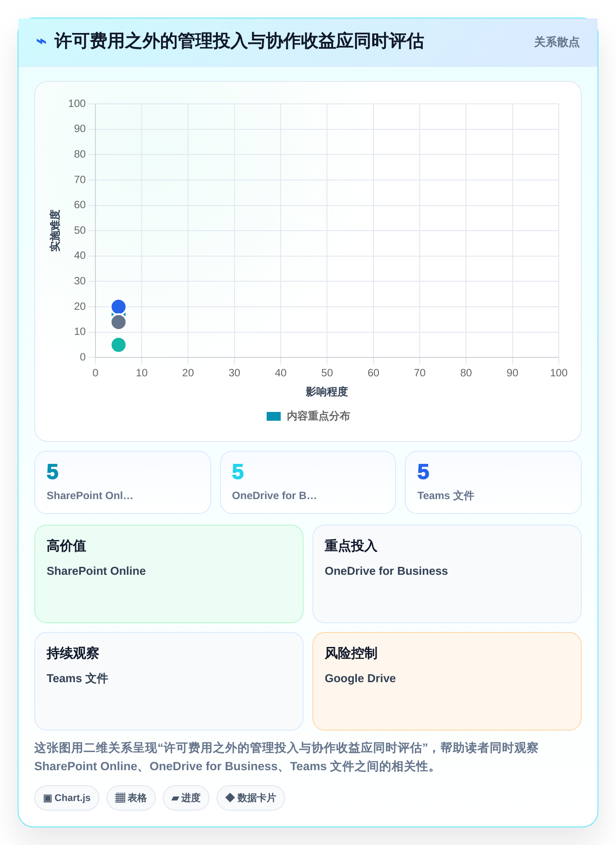This screenshot has height=845, width=616.
Task: Select the blue scatter point near 20
Action: (118, 306)
